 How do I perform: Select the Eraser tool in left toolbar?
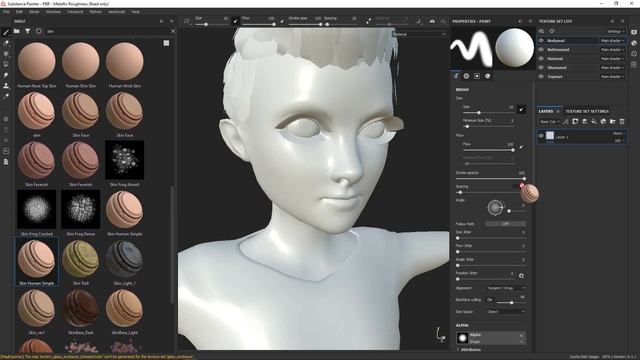6,43
